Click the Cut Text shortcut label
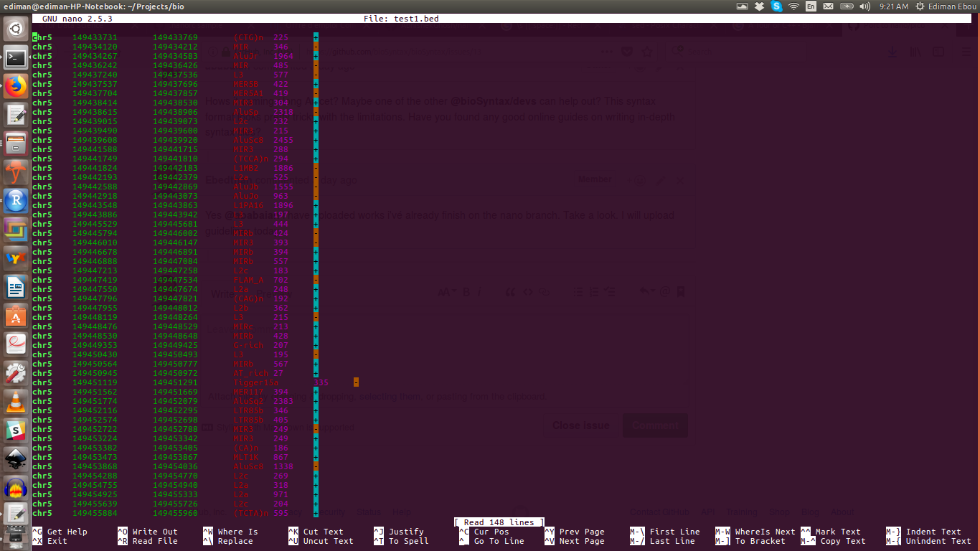This screenshot has height=551, width=980. pos(324,532)
